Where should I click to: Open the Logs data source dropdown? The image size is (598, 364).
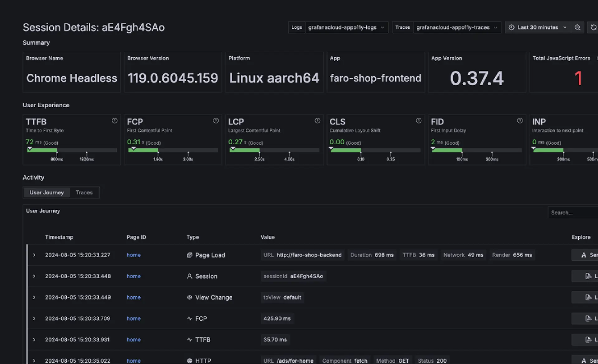[x=346, y=27]
